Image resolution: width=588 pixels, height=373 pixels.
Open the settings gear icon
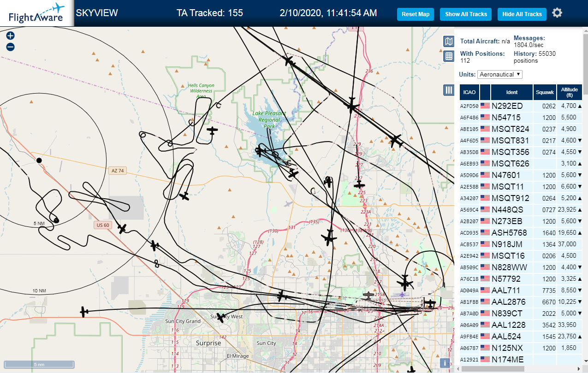coord(557,13)
